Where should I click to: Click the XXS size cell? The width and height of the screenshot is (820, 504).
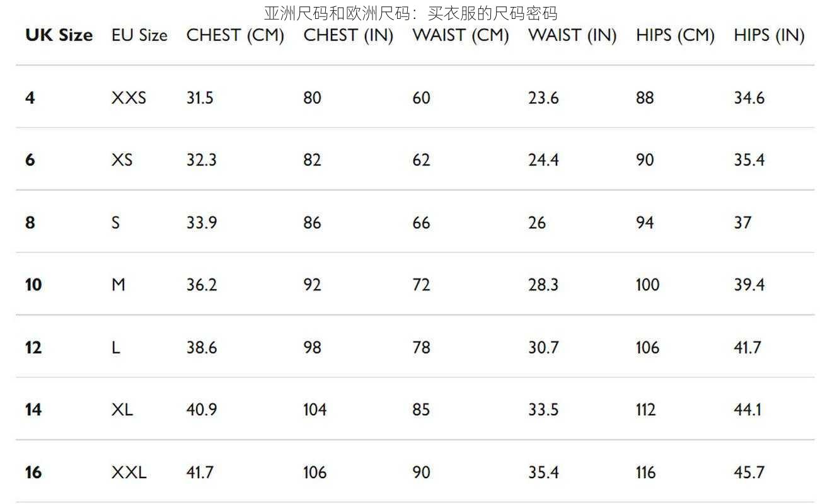pos(129,98)
